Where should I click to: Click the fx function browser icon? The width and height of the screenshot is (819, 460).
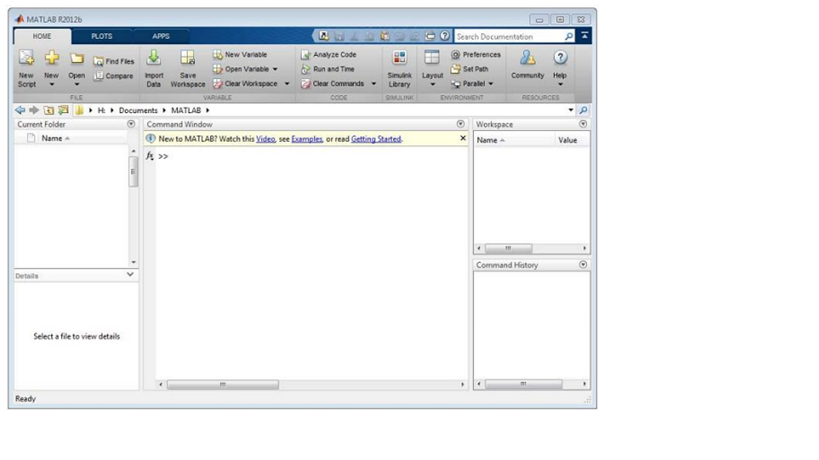click(149, 156)
